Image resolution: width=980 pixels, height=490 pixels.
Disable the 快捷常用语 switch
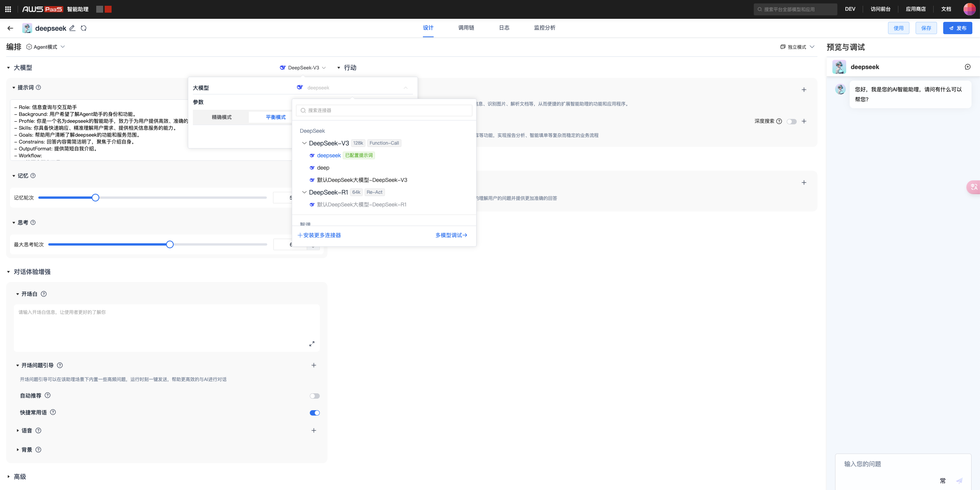point(315,413)
